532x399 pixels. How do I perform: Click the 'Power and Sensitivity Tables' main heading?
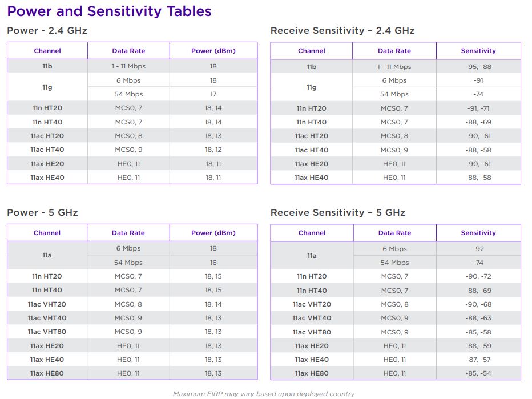click(109, 11)
